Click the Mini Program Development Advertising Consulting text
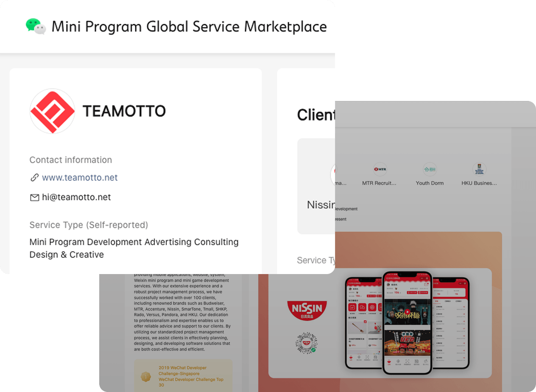Screen dimensions: 536x392 (134, 242)
